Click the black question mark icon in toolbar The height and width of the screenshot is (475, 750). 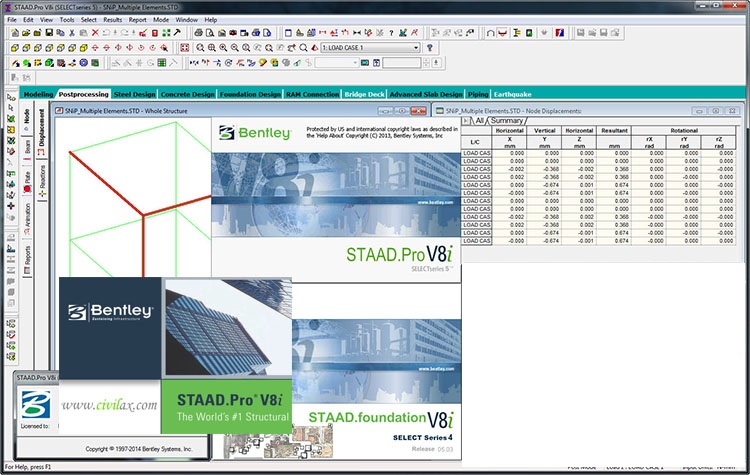[x=391, y=33]
